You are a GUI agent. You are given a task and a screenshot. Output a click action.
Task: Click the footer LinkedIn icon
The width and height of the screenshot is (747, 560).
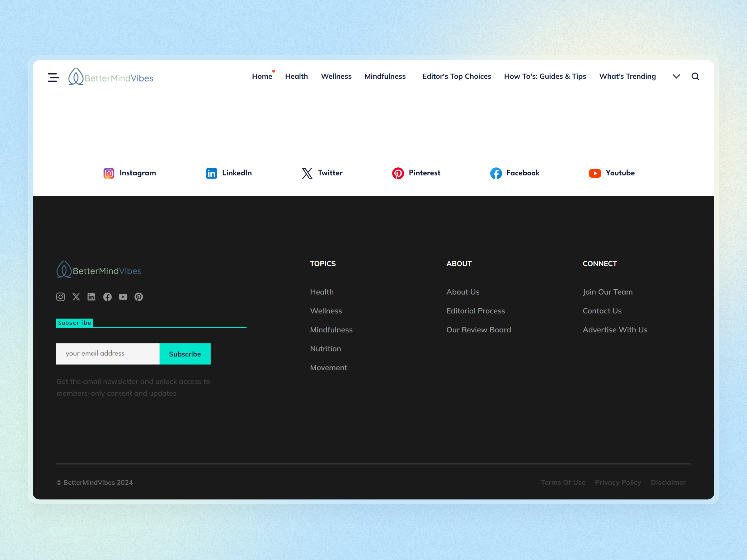click(92, 297)
